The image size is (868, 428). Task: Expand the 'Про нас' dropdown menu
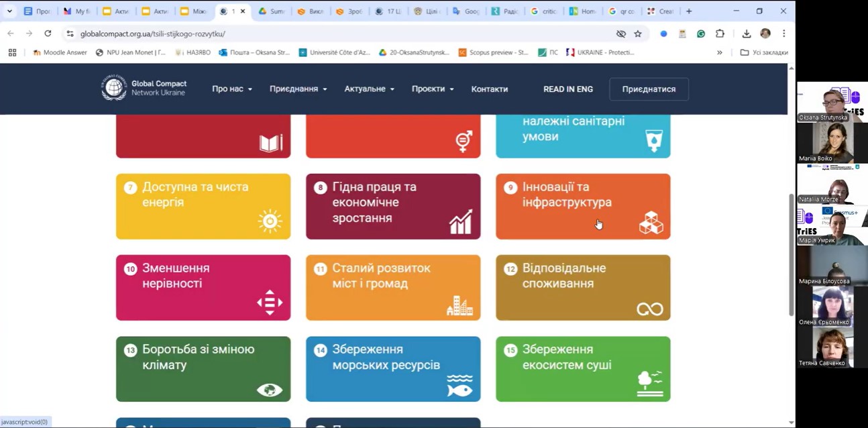[x=231, y=89]
